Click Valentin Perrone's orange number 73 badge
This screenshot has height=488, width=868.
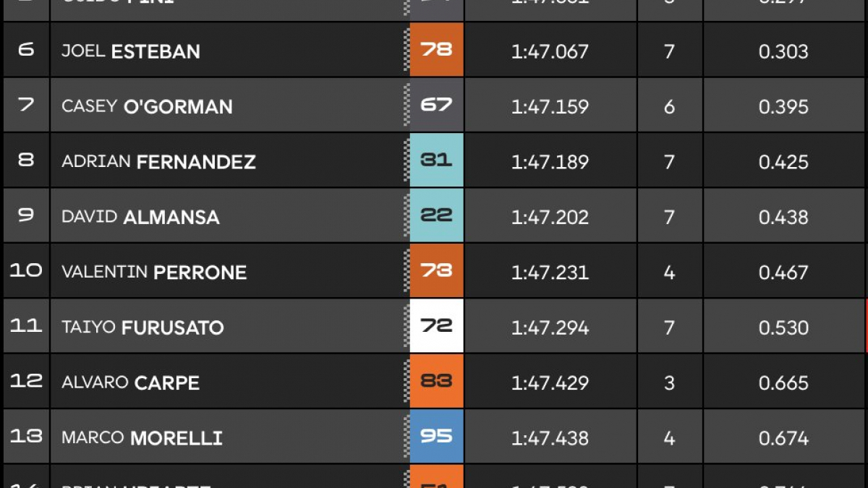click(x=436, y=271)
